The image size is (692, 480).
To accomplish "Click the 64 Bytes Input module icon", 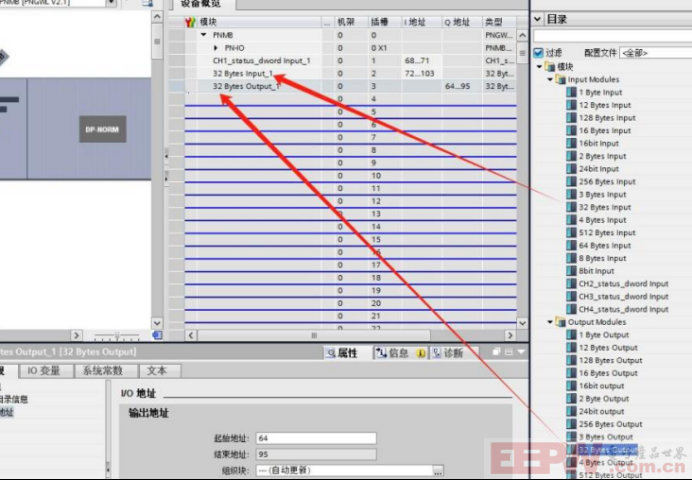I will click(x=571, y=246).
